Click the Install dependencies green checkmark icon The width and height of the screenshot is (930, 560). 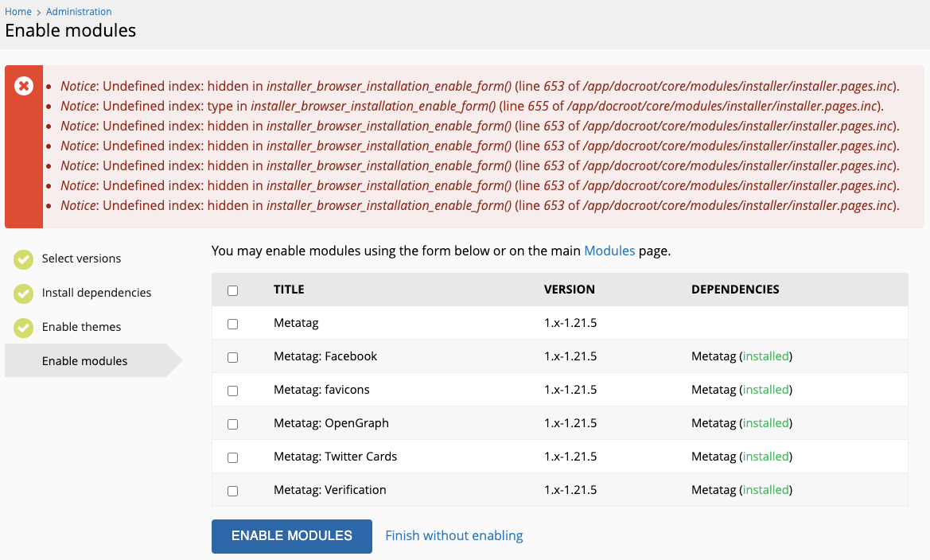(24, 293)
